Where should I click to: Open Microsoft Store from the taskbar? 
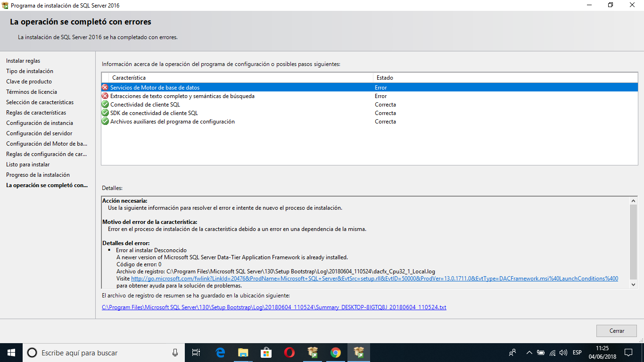(266, 353)
